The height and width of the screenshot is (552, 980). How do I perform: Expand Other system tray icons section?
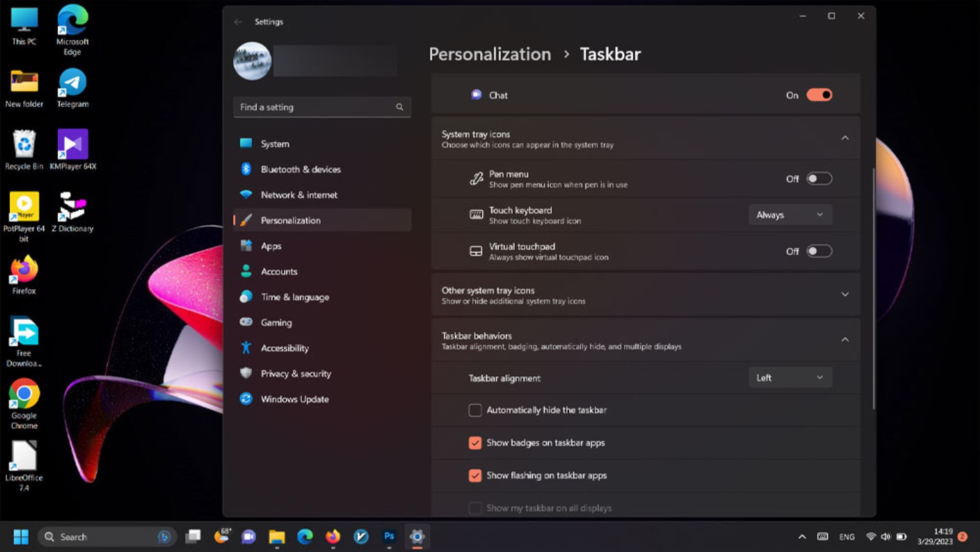click(845, 295)
